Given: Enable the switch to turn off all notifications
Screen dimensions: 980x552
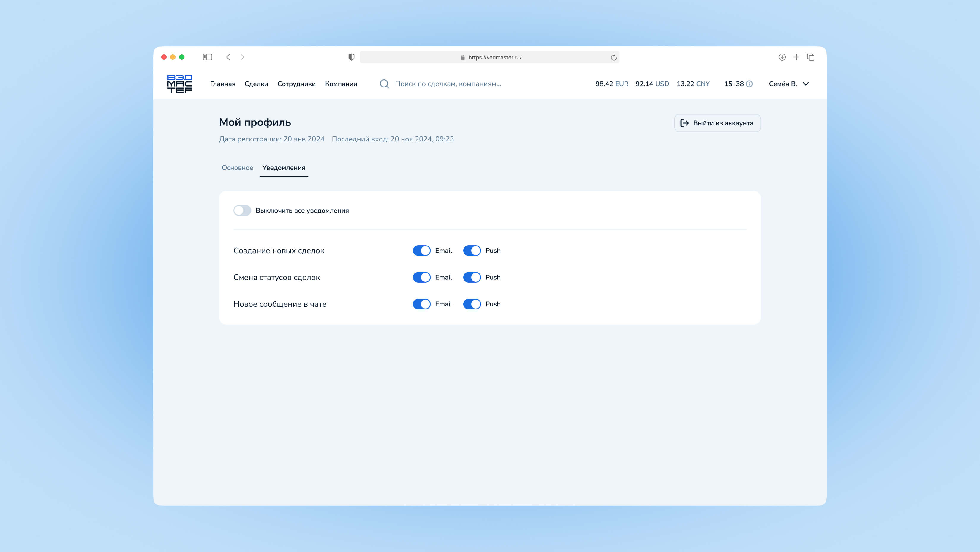Looking at the screenshot, I should coord(242,210).
